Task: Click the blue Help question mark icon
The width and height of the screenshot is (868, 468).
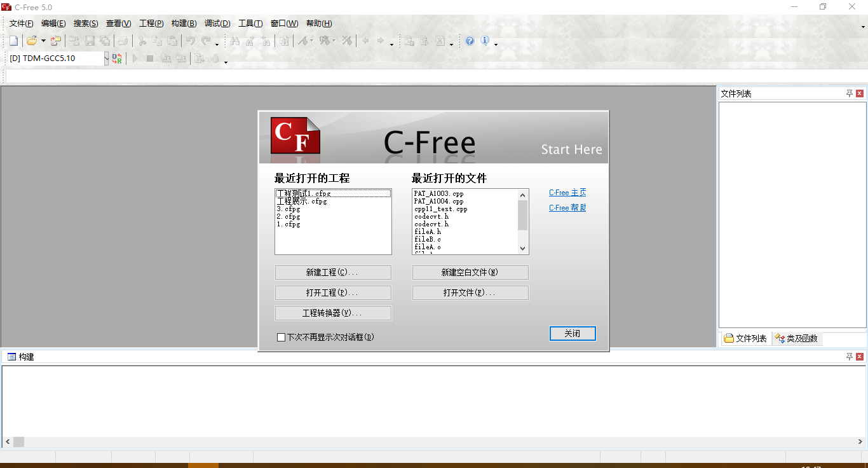Action: pyautogui.click(x=470, y=41)
